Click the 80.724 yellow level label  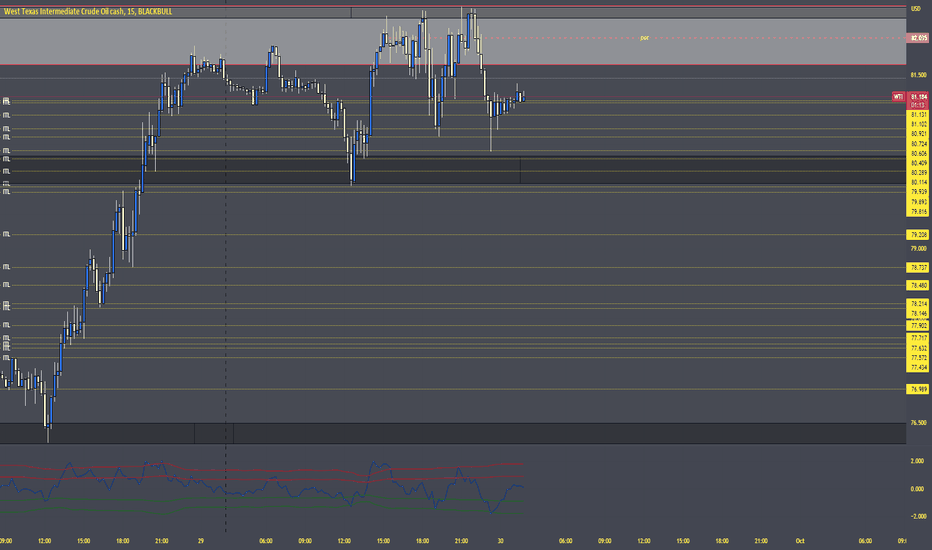[918, 144]
